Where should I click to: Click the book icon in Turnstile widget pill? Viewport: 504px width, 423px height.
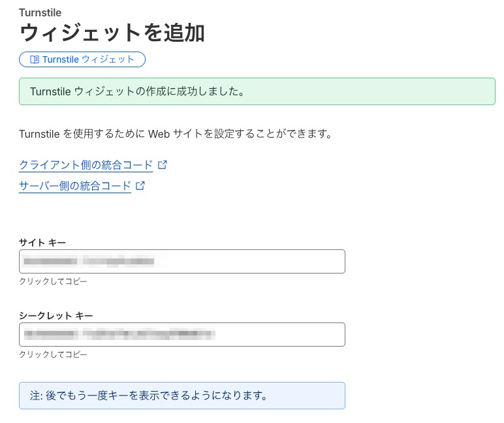tap(35, 59)
